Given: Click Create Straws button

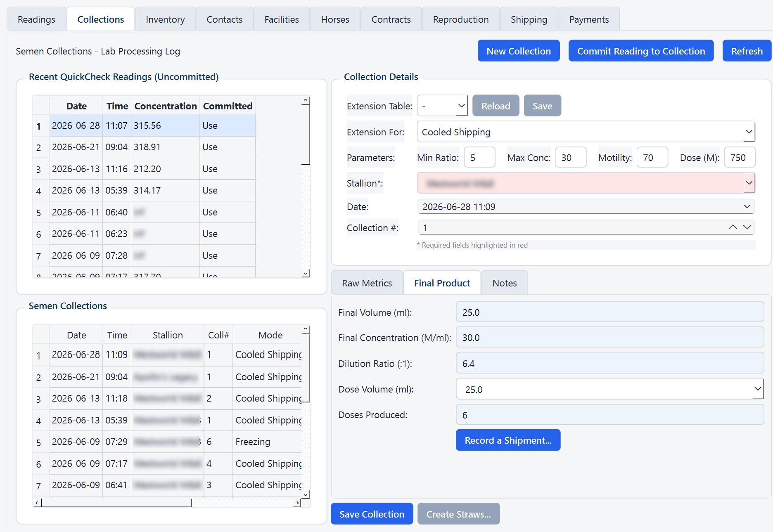Looking at the screenshot, I should click(x=458, y=514).
